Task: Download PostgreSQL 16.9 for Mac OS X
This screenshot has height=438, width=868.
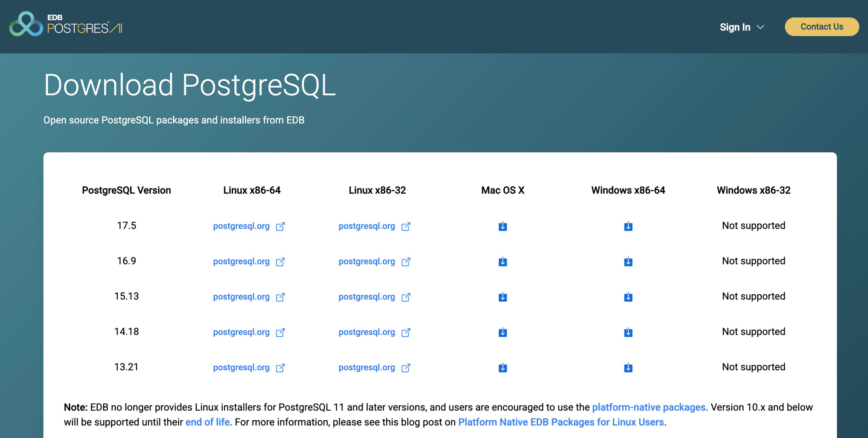Action: click(503, 261)
